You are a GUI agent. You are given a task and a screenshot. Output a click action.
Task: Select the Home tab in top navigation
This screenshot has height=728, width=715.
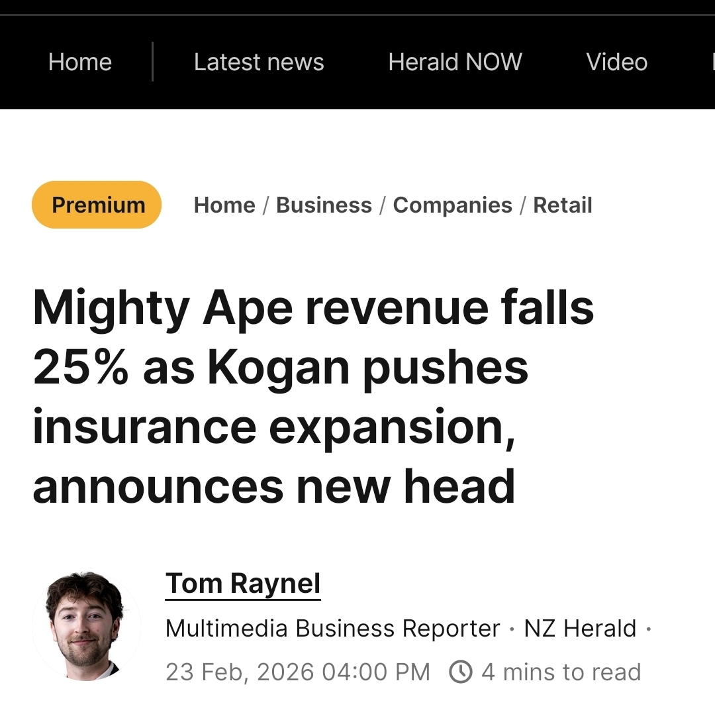tap(80, 62)
